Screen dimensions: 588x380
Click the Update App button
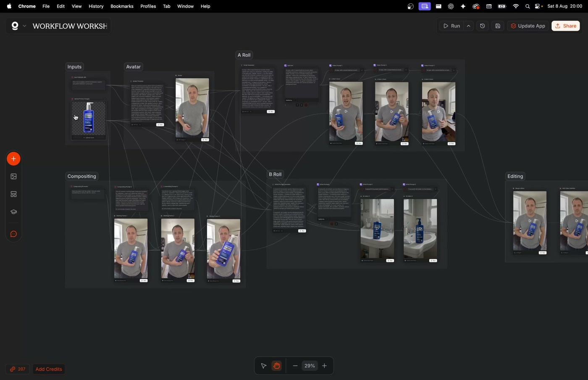pos(528,26)
